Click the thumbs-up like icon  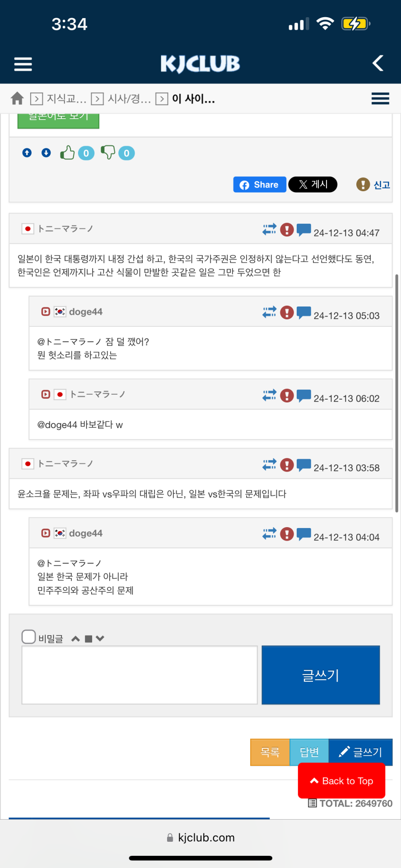click(x=68, y=153)
